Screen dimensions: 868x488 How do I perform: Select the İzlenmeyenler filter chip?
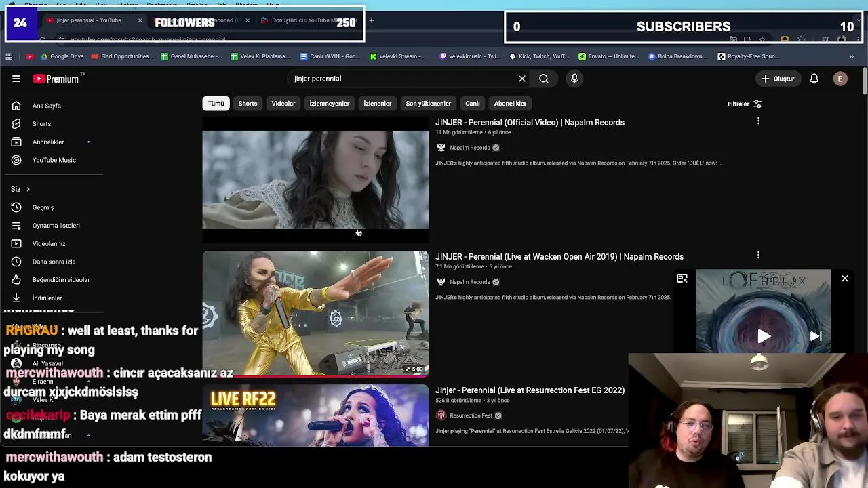(330, 104)
